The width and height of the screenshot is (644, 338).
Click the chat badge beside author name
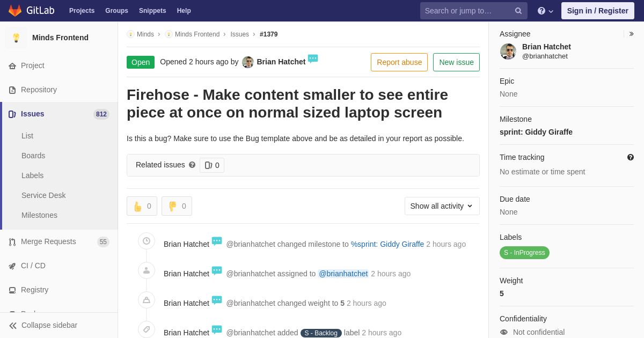[x=313, y=59]
